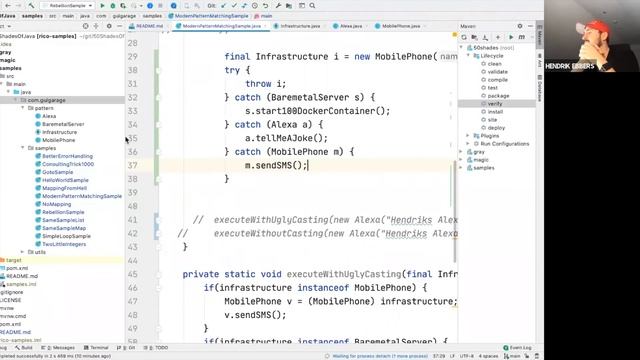Viewport: 640px width, 360px height.
Task: Select pom.xml under target in Project tree
Action: click(17, 268)
